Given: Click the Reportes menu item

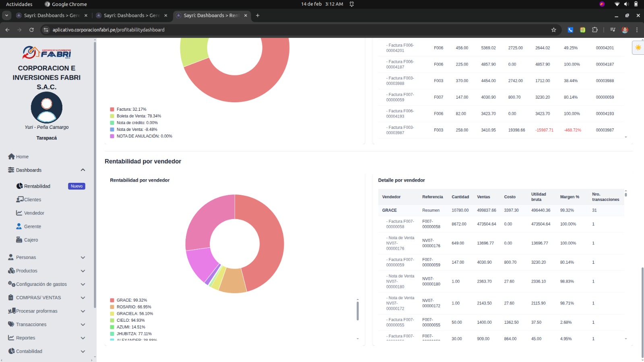Looking at the screenshot, I should click(26, 338).
